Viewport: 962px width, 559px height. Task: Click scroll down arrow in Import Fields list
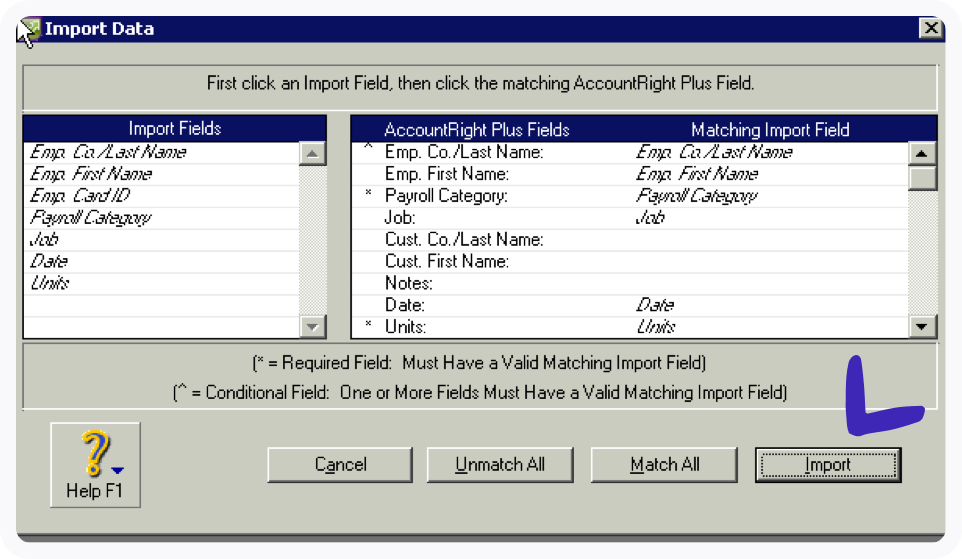312,326
